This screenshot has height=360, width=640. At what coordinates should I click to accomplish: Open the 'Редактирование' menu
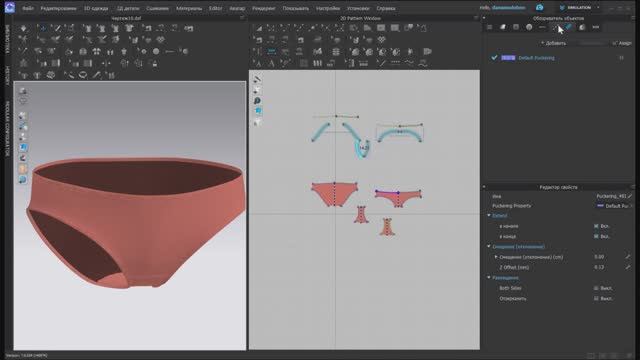pyautogui.click(x=58, y=8)
